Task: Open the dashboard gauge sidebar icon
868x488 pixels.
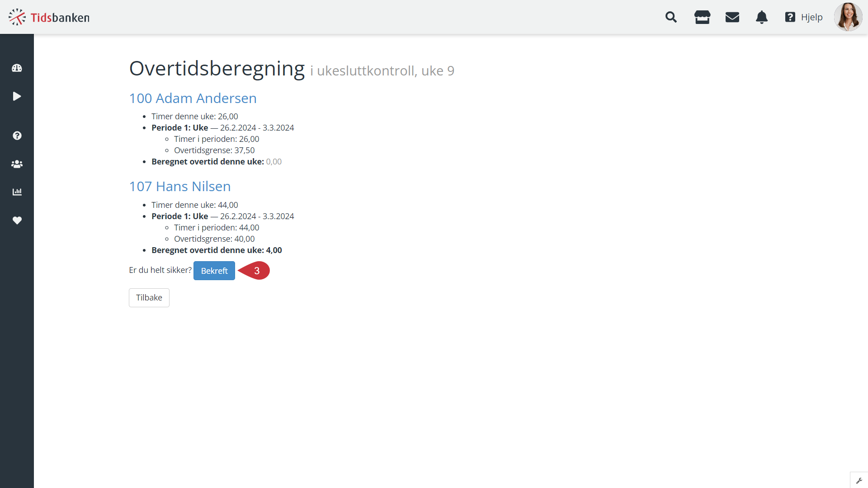Action: (17, 68)
